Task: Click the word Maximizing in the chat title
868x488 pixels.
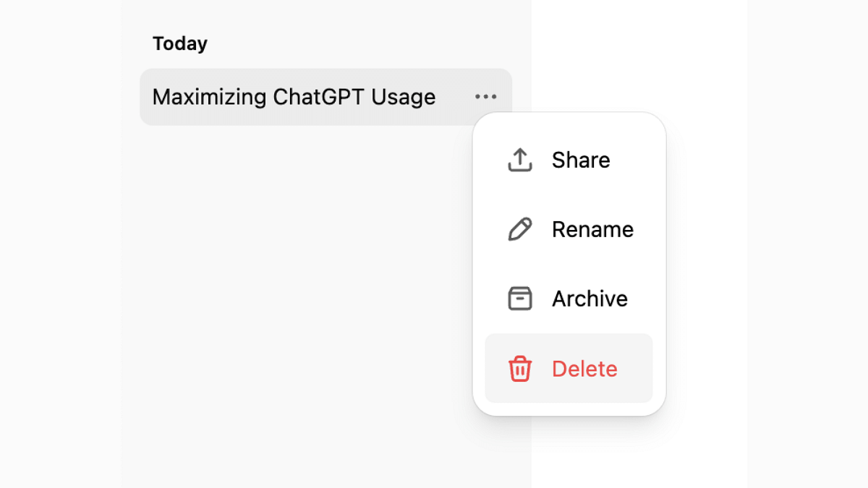Action: [209, 97]
